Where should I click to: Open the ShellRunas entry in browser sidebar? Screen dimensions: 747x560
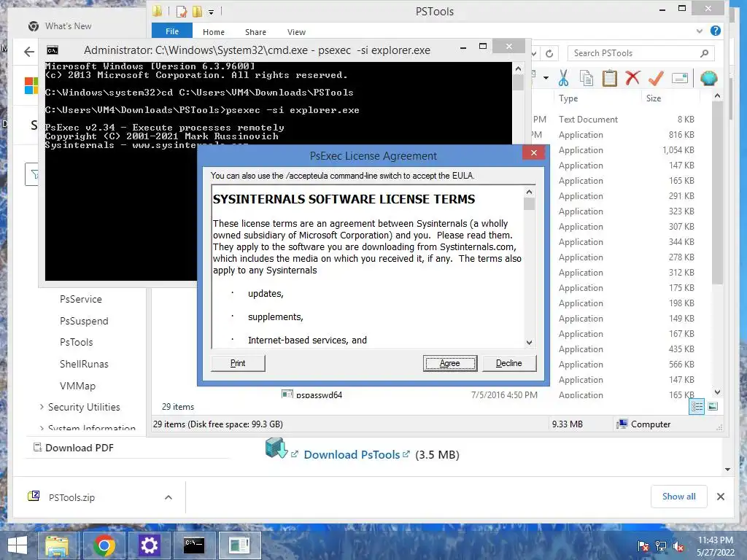pyautogui.click(x=84, y=364)
